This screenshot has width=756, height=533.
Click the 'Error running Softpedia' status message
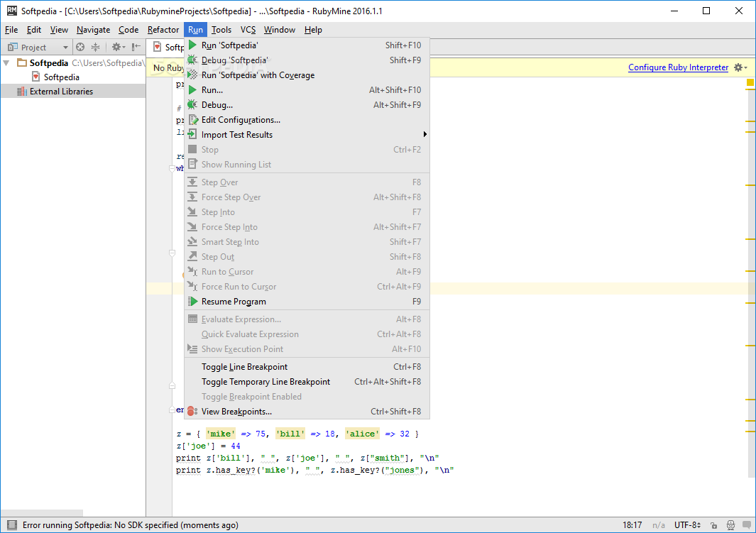click(130, 525)
